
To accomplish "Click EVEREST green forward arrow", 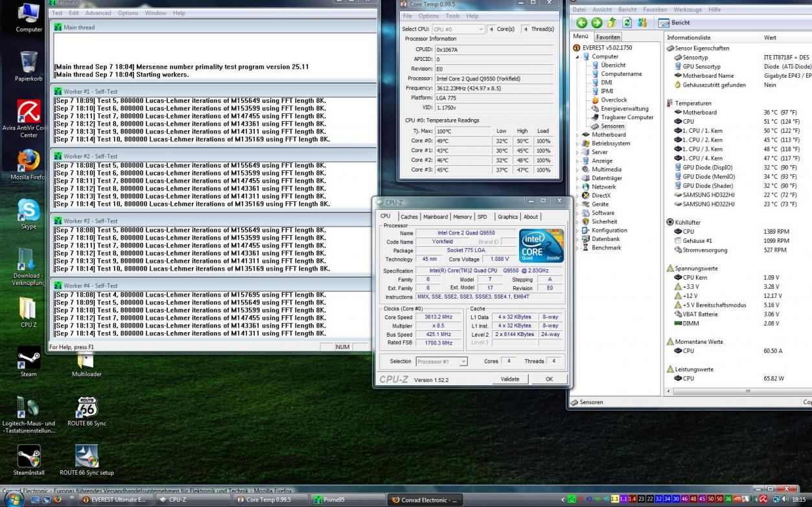I will 597,23.
